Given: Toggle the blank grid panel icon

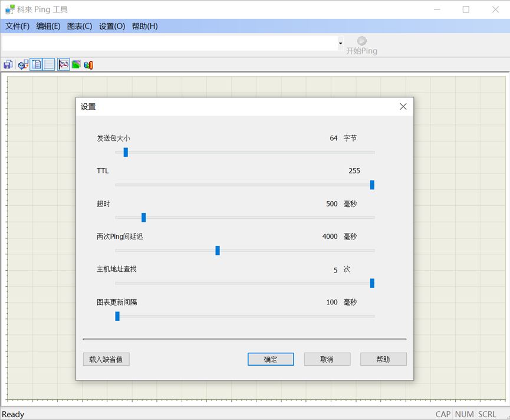Looking at the screenshot, I should [x=49, y=65].
